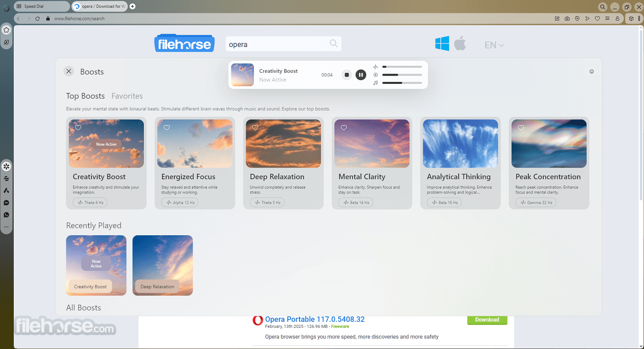Click the magnifier in FileHorse search box
644x349 pixels.
pos(333,44)
